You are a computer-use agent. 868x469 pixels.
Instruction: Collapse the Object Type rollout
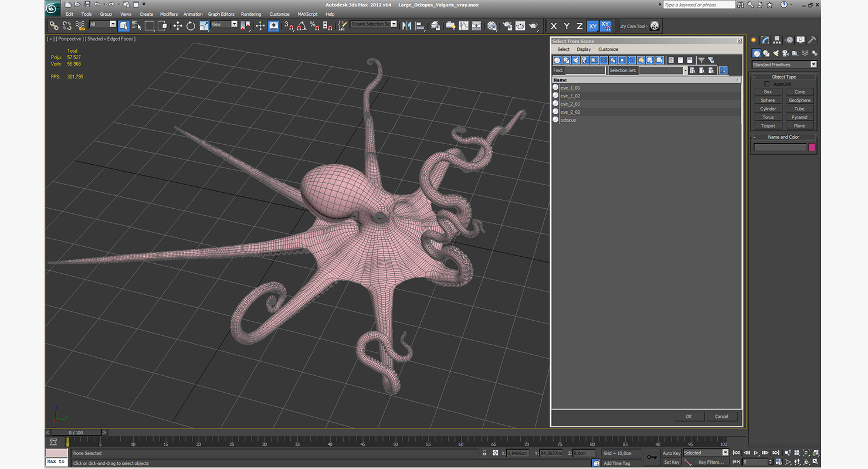coord(784,77)
